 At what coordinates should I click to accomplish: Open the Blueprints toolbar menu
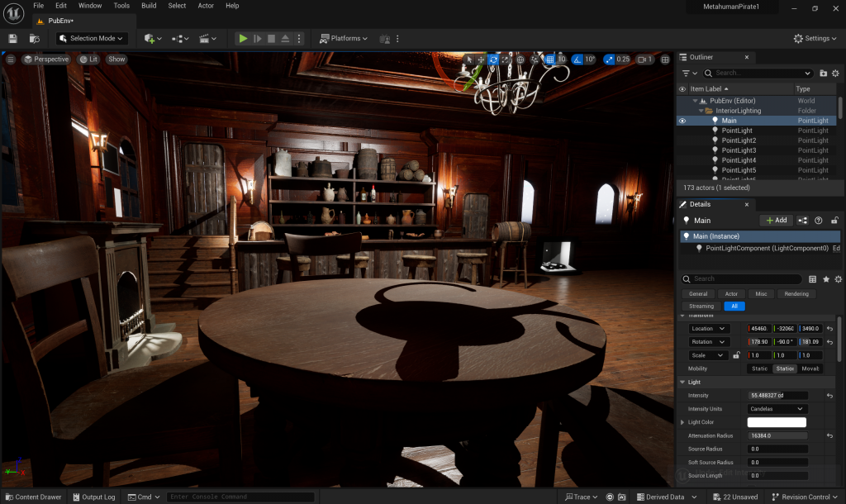[x=180, y=38]
